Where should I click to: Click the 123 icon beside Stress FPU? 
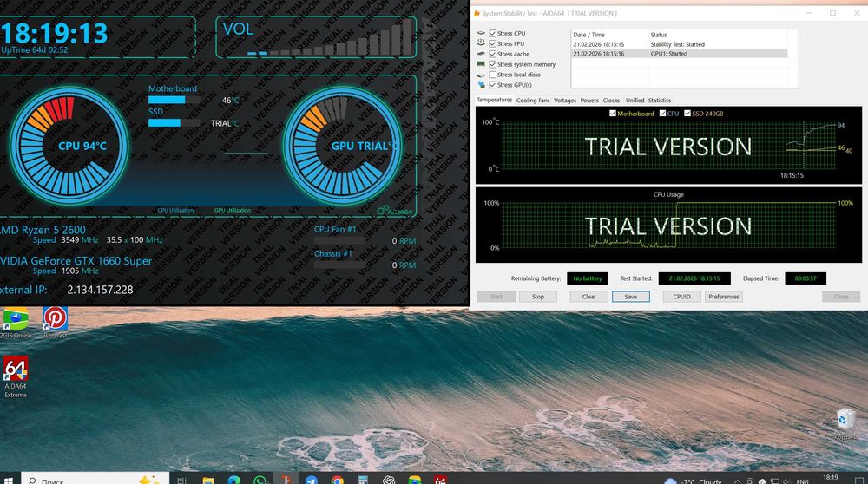coord(481,43)
